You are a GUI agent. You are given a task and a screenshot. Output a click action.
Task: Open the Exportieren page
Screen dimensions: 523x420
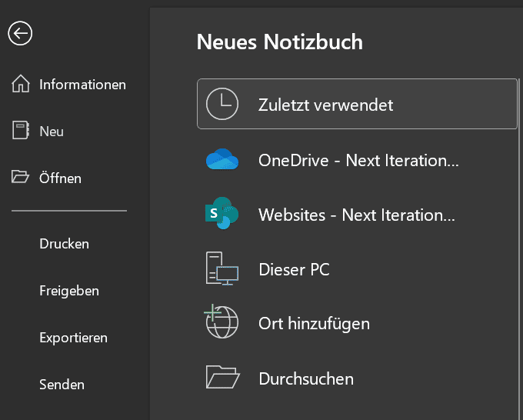point(73,338)
